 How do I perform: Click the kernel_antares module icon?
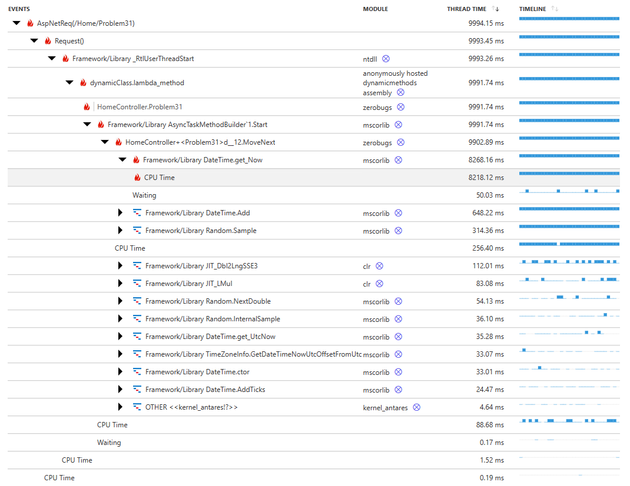[x=417, y=407]
